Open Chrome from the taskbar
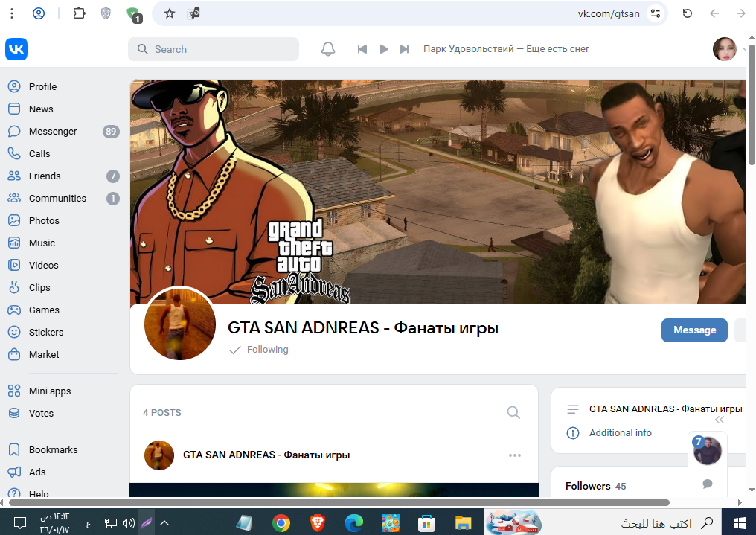The width and height of the screenshot is (756, 535). click(x=281, y=523)
